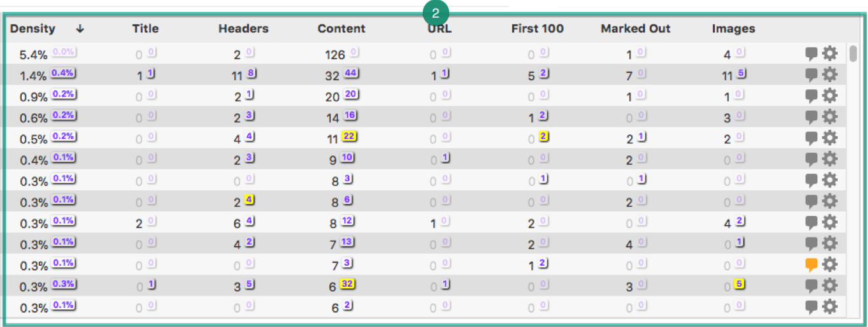Click the First 100 column header
The width and height of the screenshot is (868, 327).
point(537,29)
